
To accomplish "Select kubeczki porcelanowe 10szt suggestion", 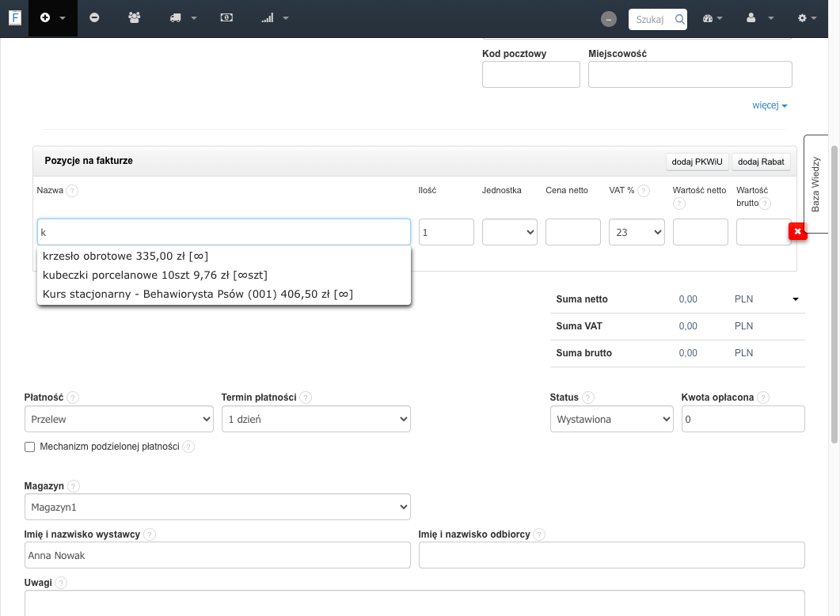I will tap(224, 275).
